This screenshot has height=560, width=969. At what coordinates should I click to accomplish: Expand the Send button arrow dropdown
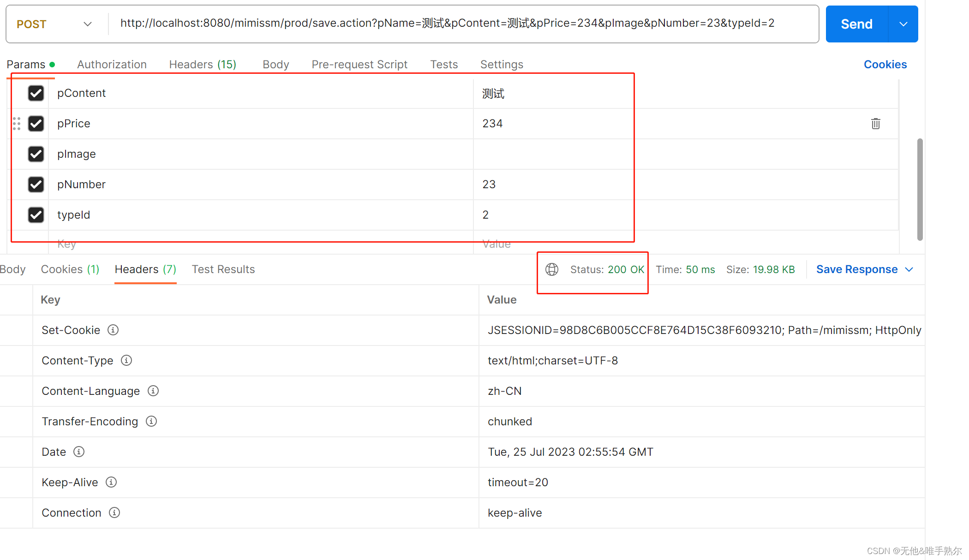click(903, 24)
